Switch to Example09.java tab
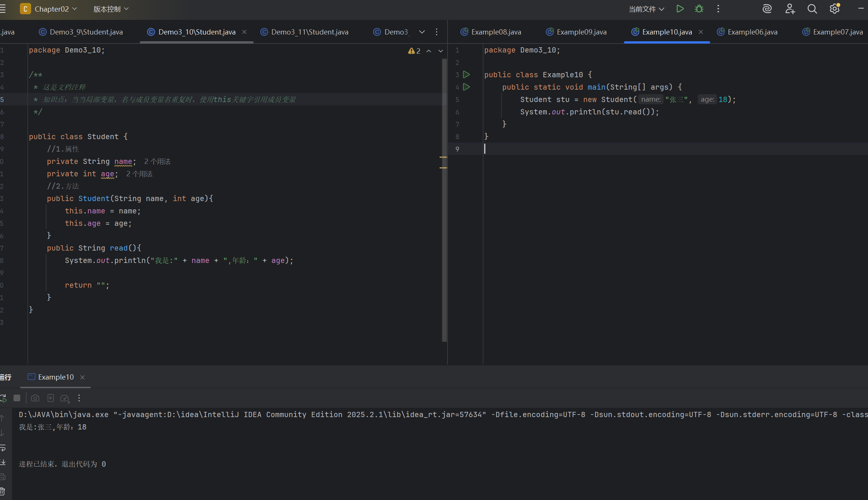The image size is (868, 500). (x=576, y=32)
